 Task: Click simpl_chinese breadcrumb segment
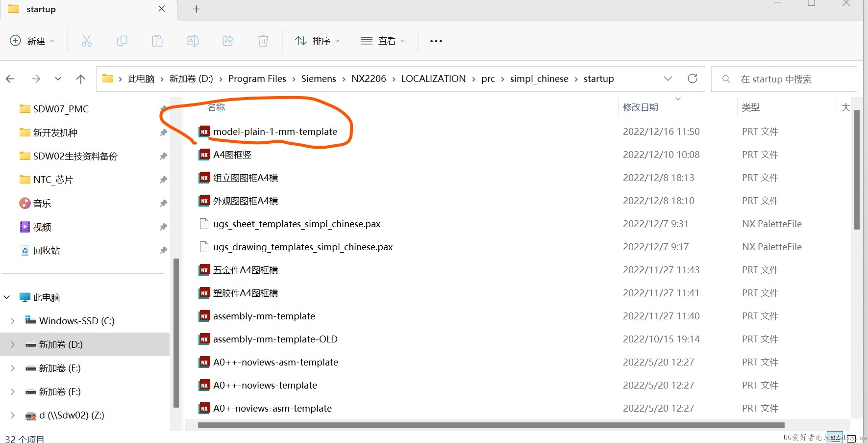click(539, 78)
